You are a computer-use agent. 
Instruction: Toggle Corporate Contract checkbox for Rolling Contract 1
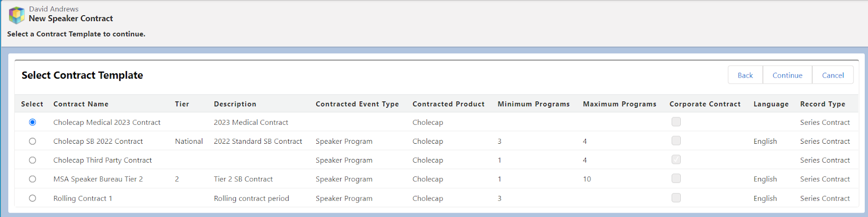676,197
